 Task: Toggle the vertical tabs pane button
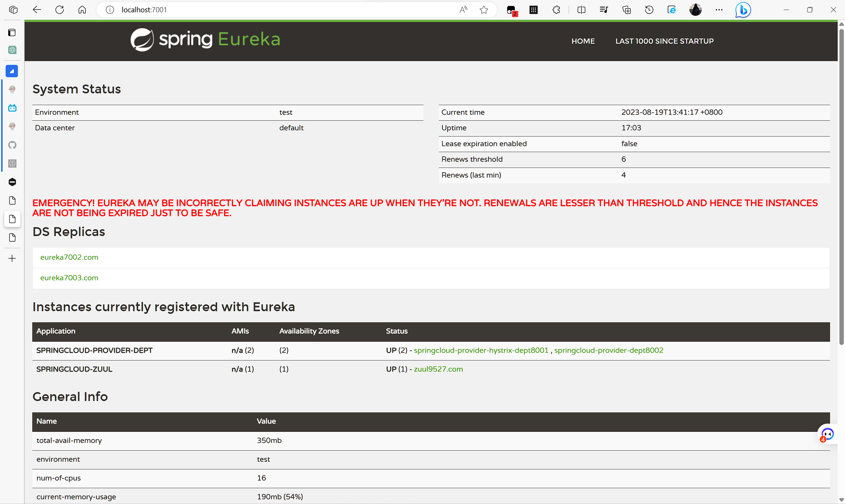tap(12, 33)
